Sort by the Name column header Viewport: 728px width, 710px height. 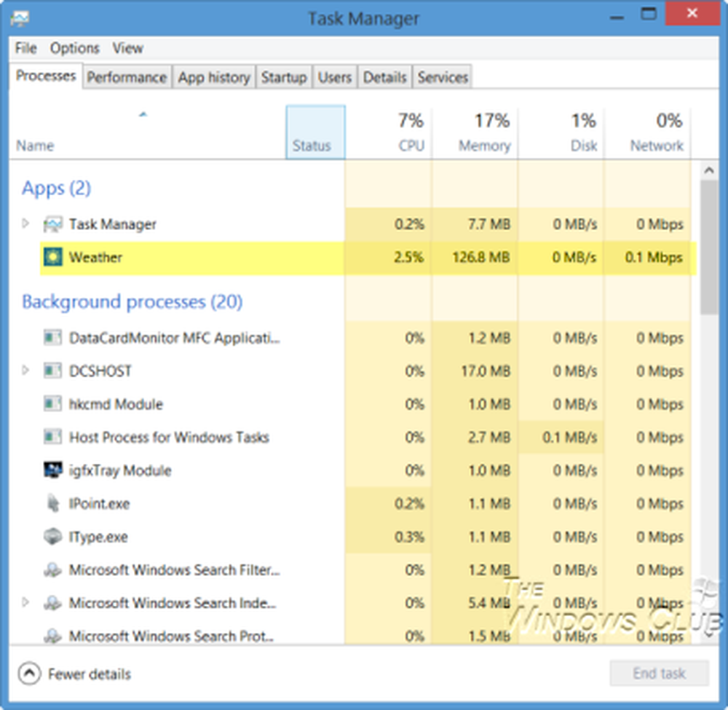coord(147,133)
